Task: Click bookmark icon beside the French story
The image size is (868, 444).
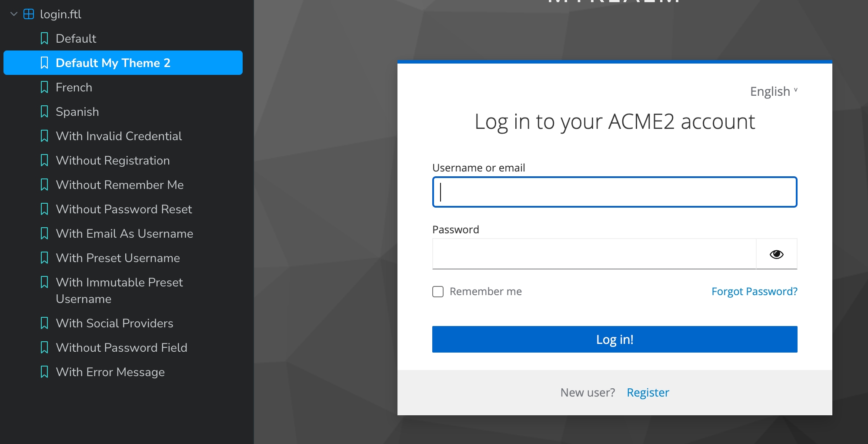Action: pos(44,87)
